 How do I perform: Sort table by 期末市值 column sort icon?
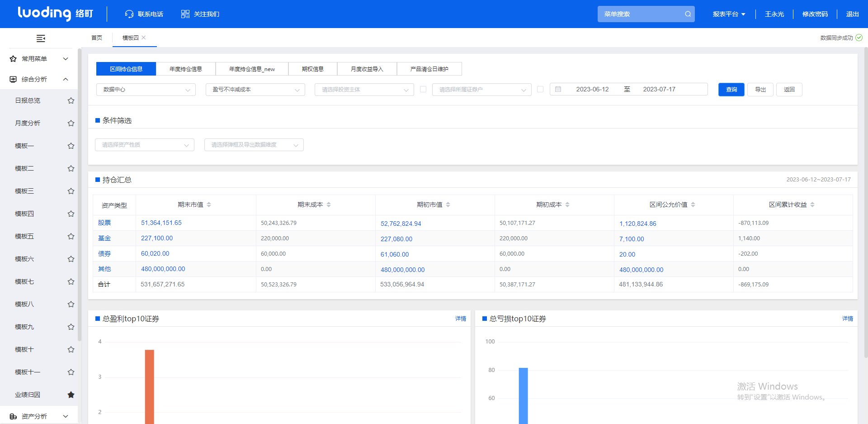209,205
